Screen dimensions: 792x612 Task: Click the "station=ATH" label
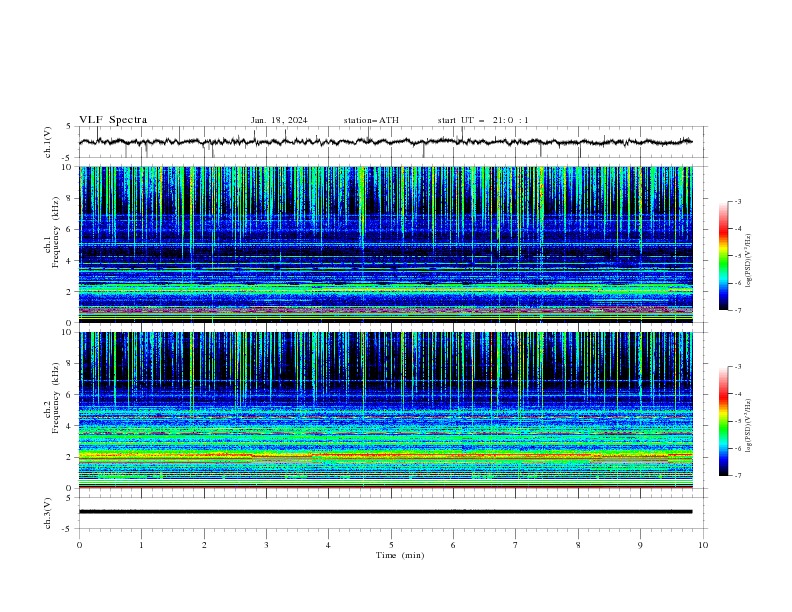[371, 120]
